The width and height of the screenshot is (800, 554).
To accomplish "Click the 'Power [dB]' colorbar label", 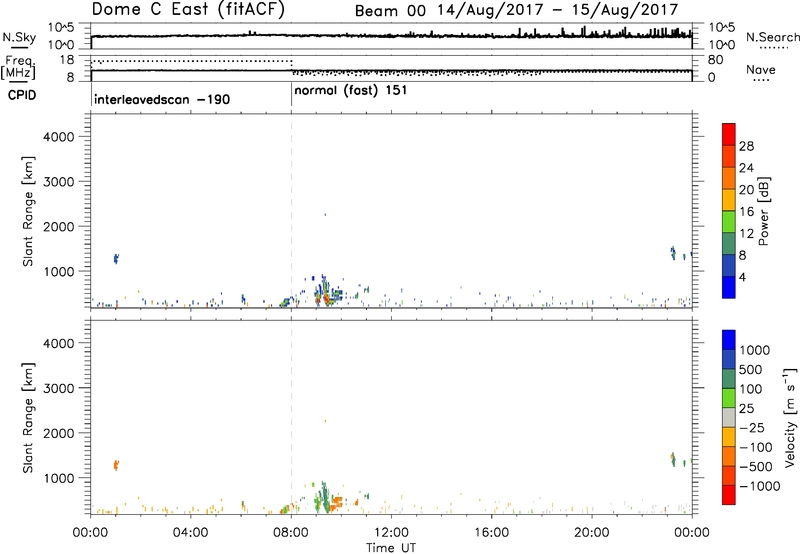I will 763,211.
